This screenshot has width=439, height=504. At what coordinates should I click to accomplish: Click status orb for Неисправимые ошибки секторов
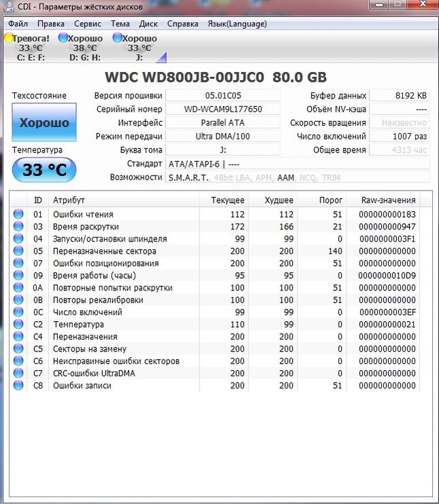tap(18, 360)
